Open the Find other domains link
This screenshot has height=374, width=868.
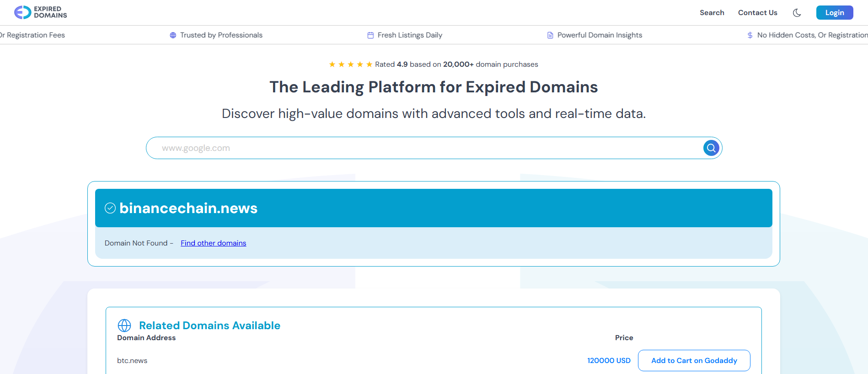coord(213,243)
